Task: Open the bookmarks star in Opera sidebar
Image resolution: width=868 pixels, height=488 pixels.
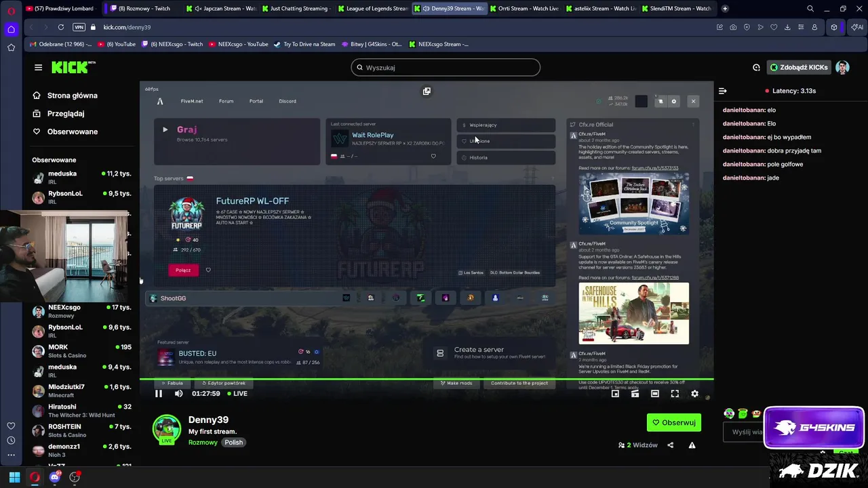Action: [11, 47]
